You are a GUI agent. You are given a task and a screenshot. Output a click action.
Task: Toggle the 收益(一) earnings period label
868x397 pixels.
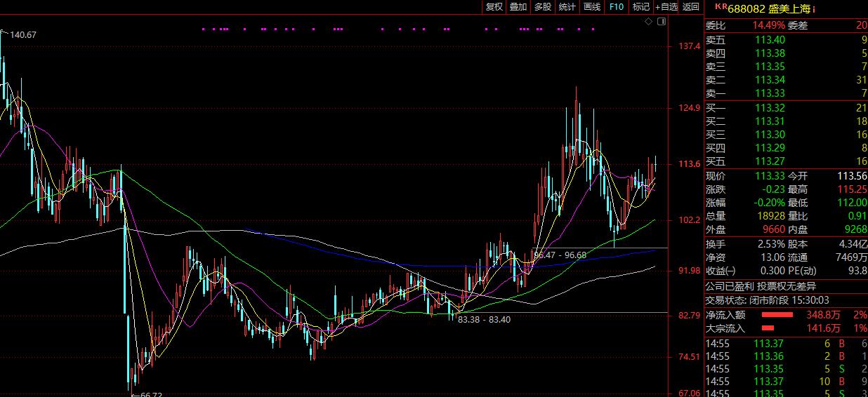[721, 271]
